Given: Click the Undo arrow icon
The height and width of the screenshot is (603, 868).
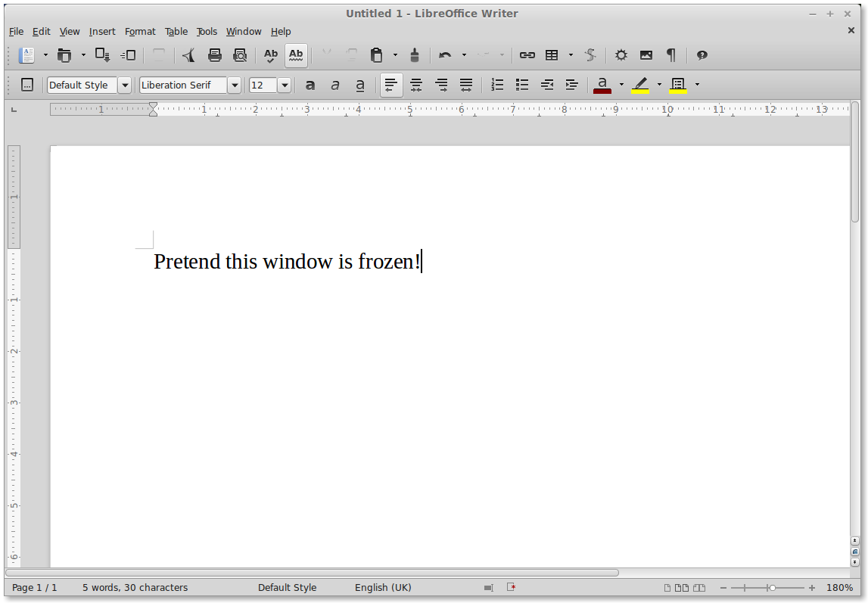Looking at the screenshot, I should click(445, 55).
